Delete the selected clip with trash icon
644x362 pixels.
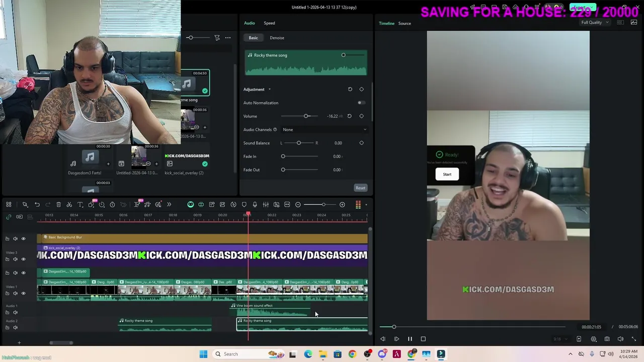click(58, 205)
